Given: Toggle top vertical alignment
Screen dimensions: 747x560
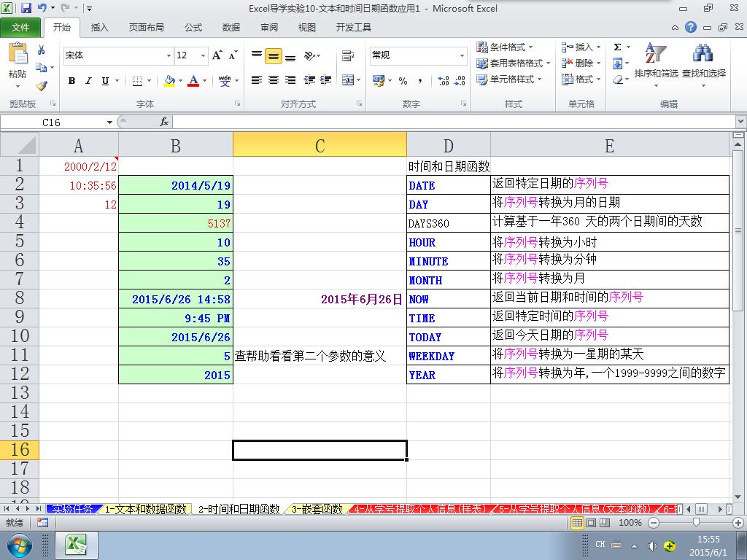Looking at the screenshot, I should tap(257, 55).
